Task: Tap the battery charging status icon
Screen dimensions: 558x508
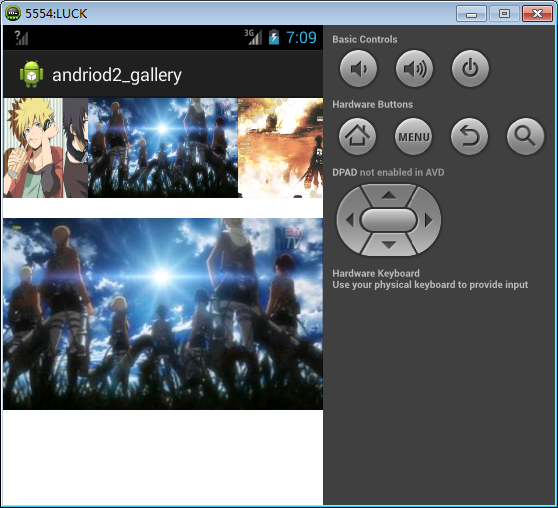Action: point(274,37)
